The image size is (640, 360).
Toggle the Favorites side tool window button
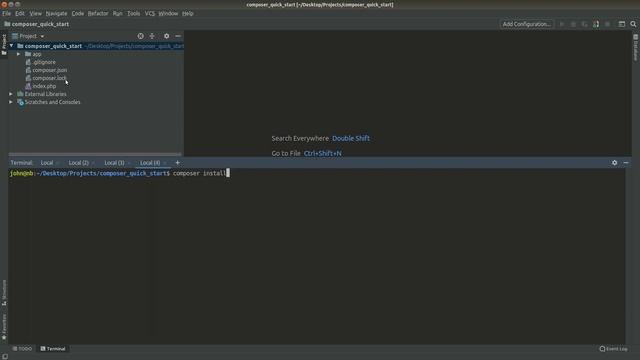pyautogui.click(x=4, y=327)
